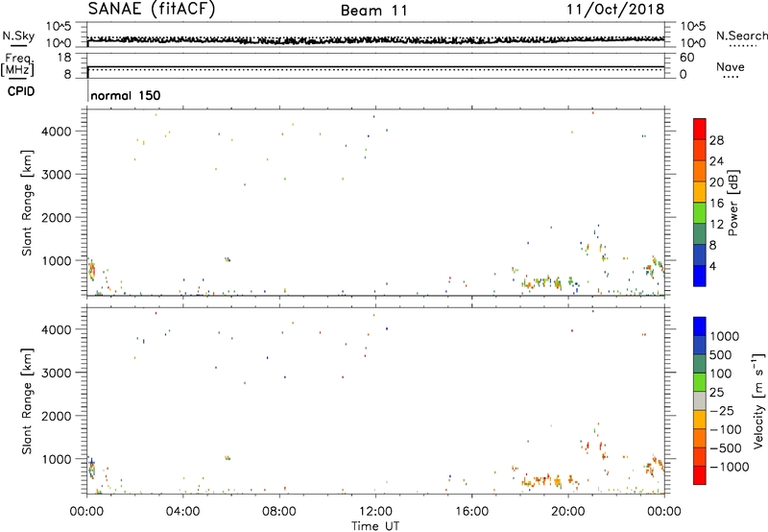Click the 08:00 time tick label

point(279,512)
